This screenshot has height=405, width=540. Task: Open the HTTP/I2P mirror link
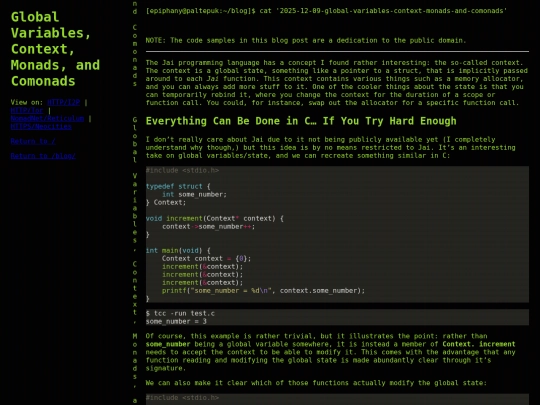coord(64,102)
